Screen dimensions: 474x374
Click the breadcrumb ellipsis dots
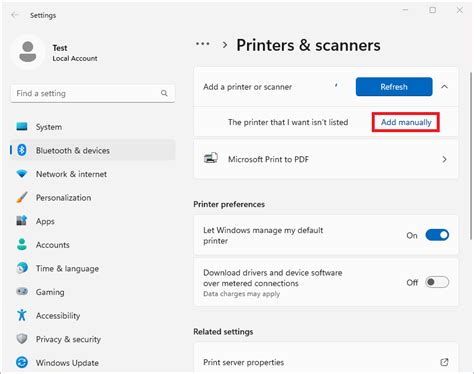click(203, 44)
